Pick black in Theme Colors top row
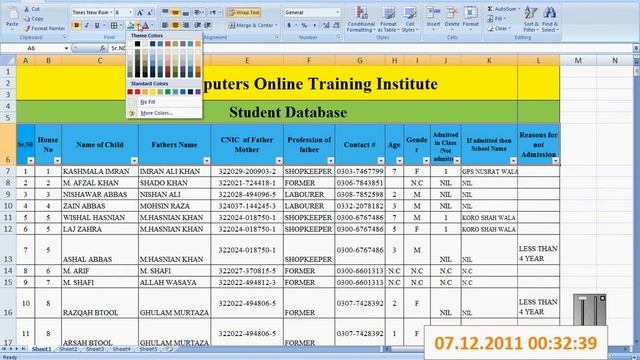This screenshot has width=640, height=360. [138, 44]
